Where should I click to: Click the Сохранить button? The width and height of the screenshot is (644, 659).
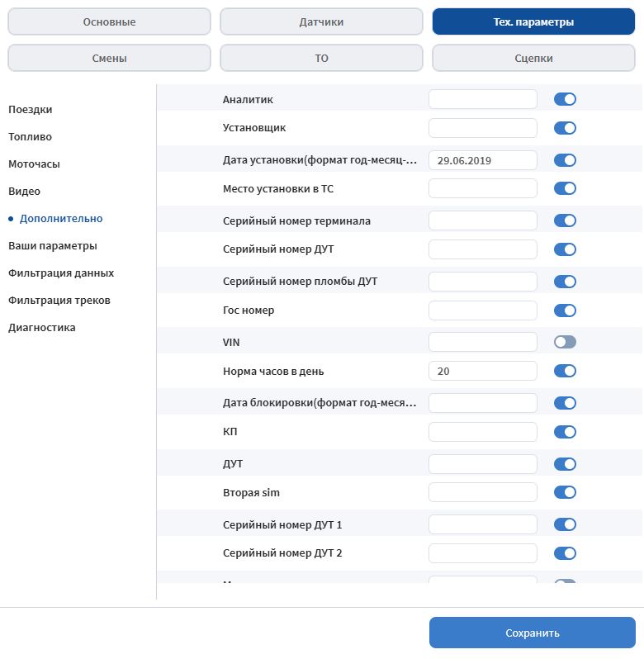click(533, 633)
